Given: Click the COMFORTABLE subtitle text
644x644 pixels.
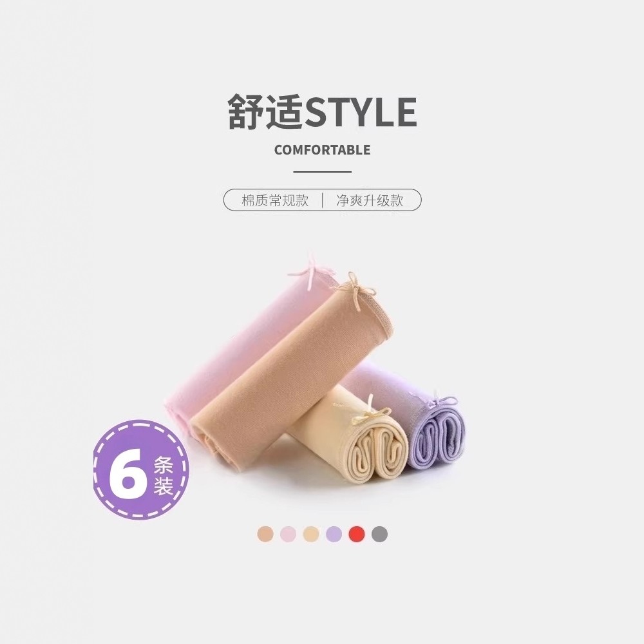Looking at the screenshot, I should [x=323, y=149].
